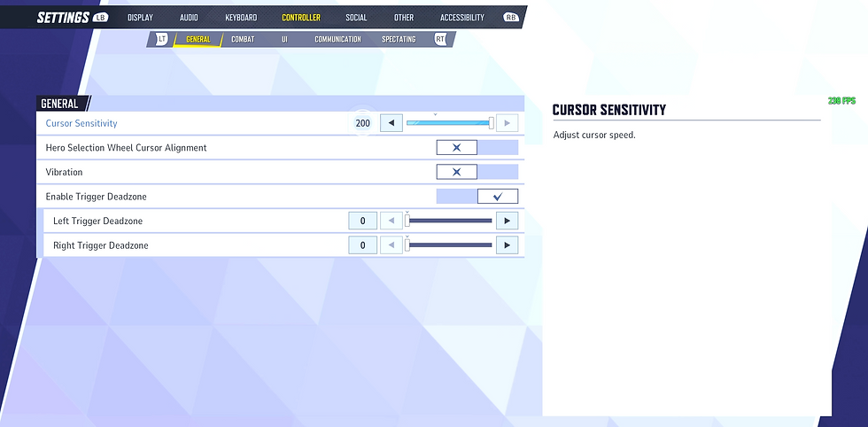Switch to the Spectating sub-tab

point(399,39)
